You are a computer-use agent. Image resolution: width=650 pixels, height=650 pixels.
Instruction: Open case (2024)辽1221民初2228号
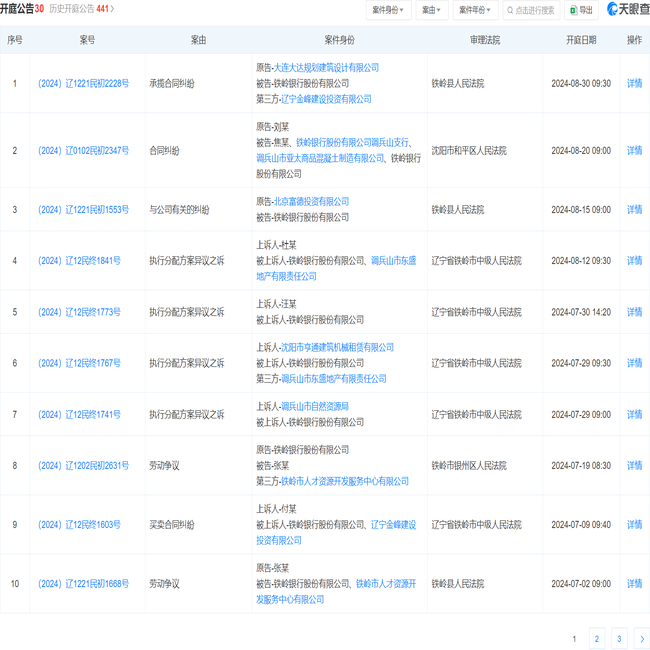83,83
